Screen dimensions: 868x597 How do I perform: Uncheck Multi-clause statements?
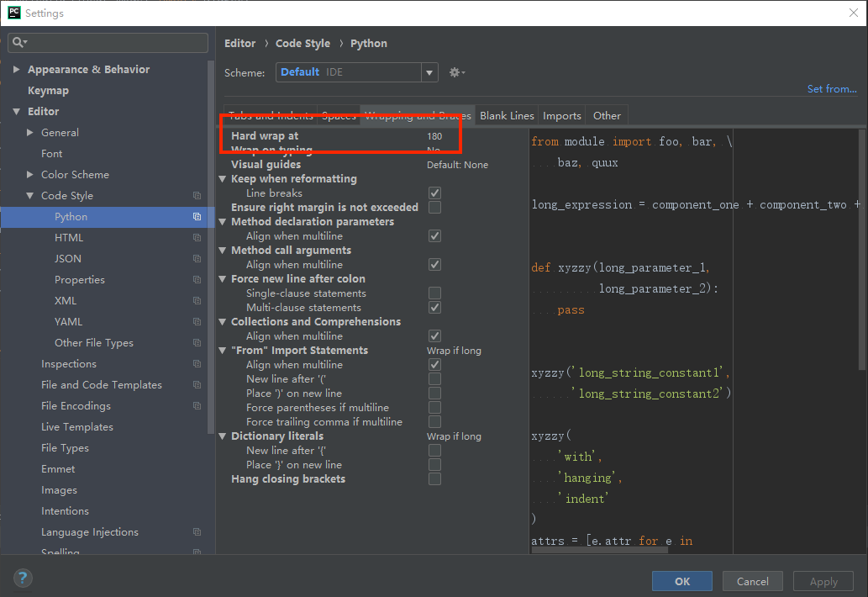(x=434, y=306)
